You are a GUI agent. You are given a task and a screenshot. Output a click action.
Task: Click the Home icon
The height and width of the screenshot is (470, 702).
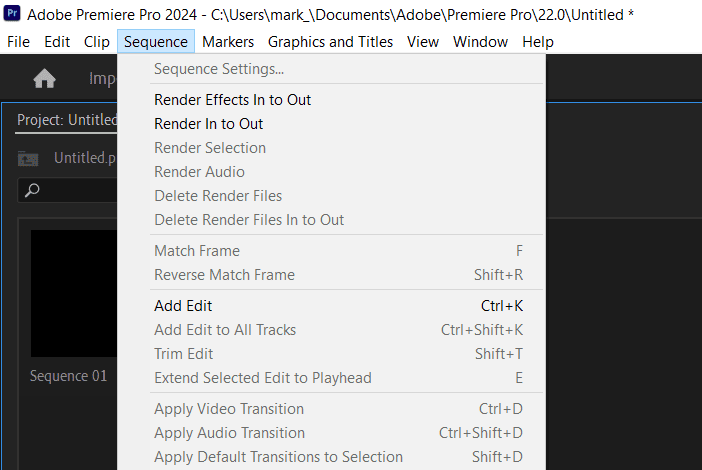tap(44, 79)
